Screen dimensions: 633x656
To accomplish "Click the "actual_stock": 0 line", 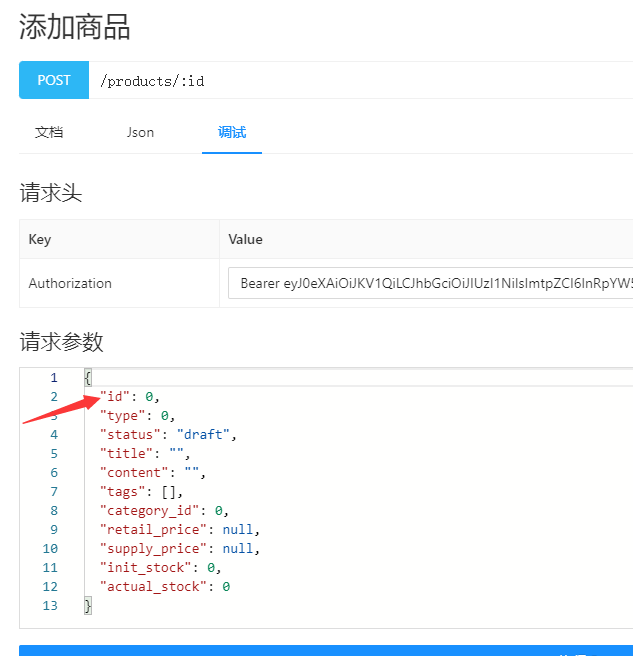I will tap(165, 587).
